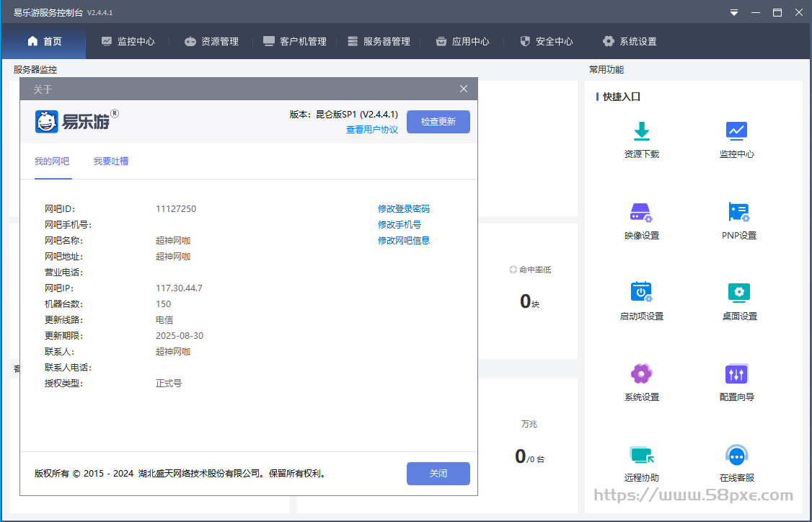Open the 配置向导 sliders shortcut icon
The height and width of the screenshot is (522, 812).
(736, 373)
